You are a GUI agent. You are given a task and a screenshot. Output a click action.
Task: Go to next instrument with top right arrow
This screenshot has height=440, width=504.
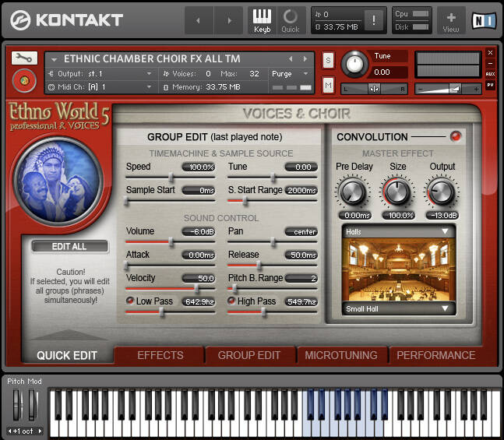point(228,20)
